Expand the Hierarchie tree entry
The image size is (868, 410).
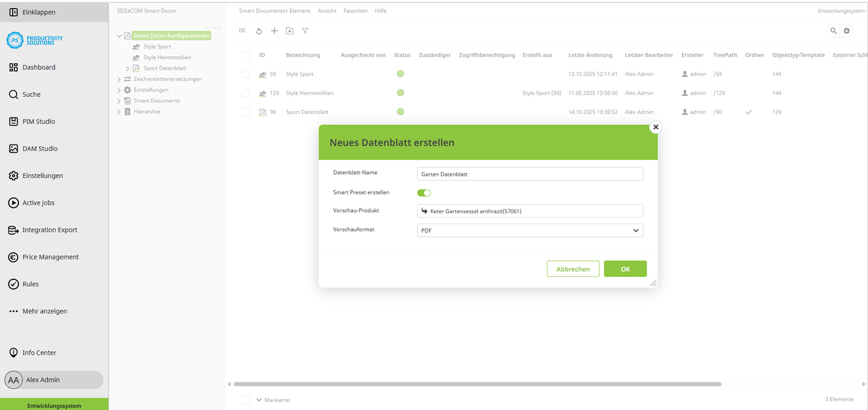[x=119, y=112]
